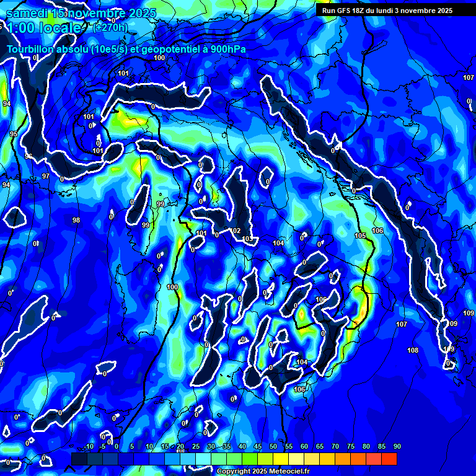
Task: Click the legend scale value '75'
Action: (x=351, y=446)
